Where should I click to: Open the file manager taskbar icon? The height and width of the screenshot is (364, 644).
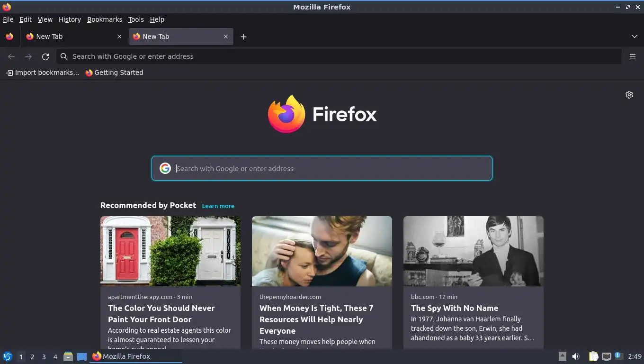point(68,356)
